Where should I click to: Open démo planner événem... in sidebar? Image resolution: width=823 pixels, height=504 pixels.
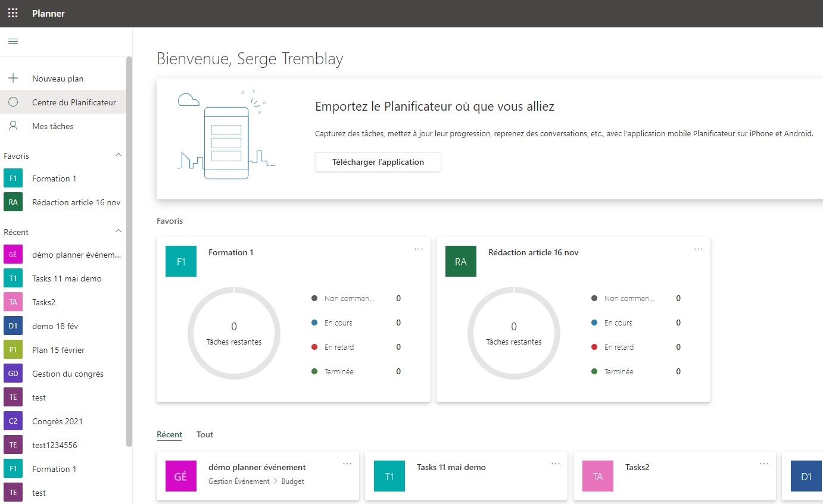(x=63, y=255)
